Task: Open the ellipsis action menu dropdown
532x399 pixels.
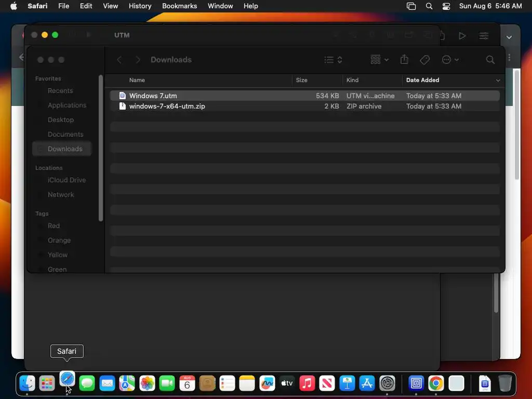Action: coord(450,60)
